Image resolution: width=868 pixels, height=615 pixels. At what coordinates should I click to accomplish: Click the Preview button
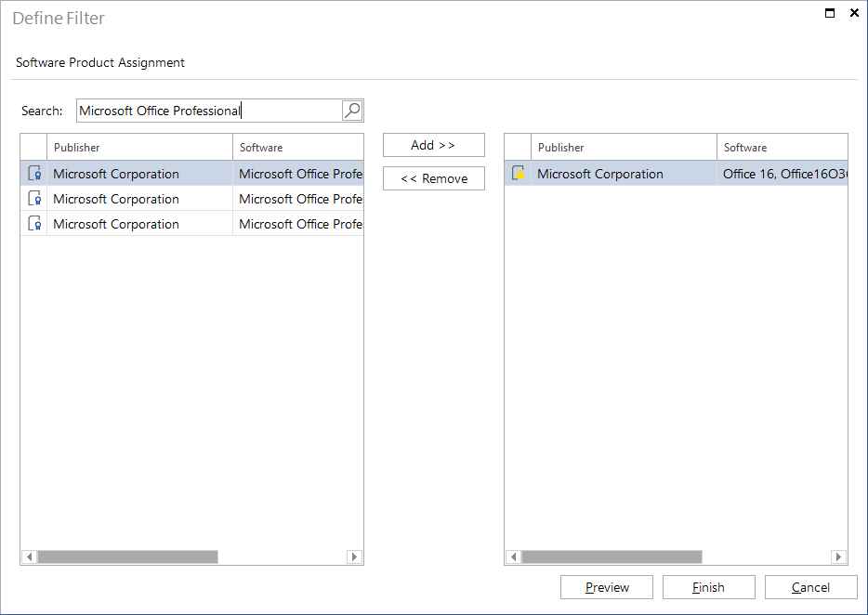[x=607, y=587]
